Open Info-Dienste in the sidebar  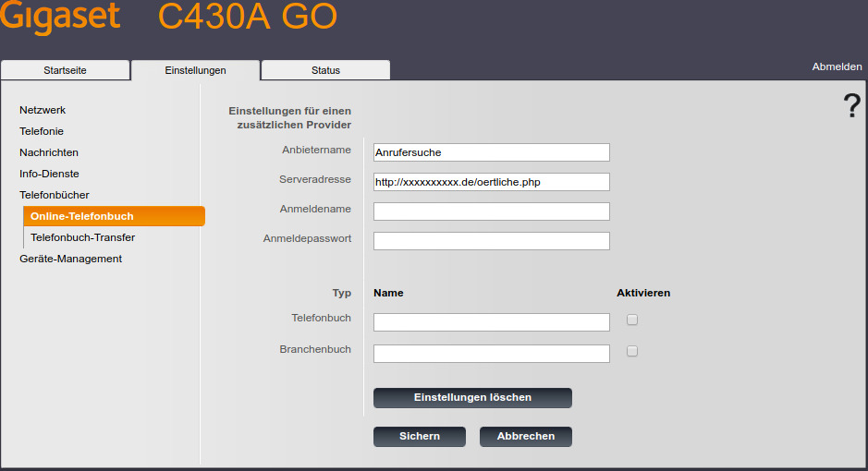(49, 174)
